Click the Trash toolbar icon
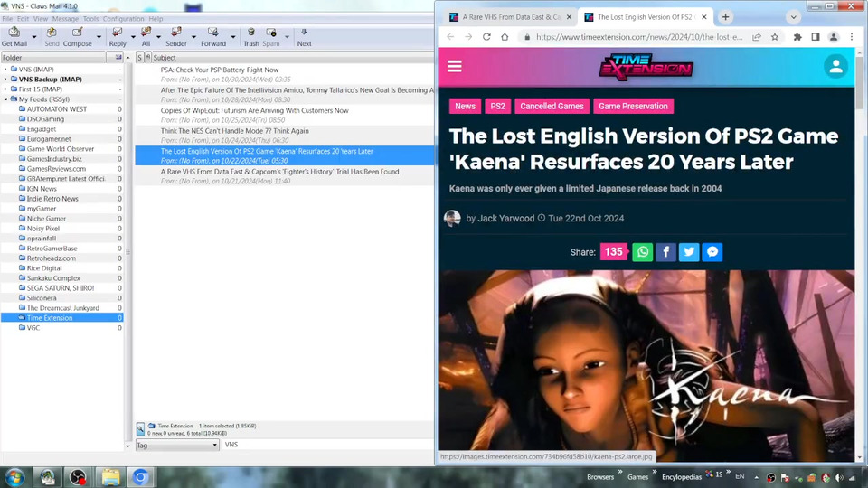 pyautogui.click(x=251, y=37)
